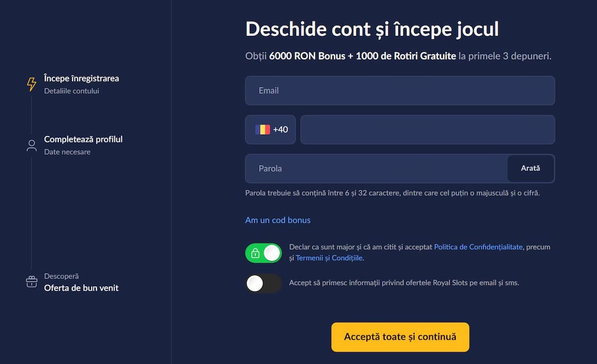Select the Începe înregistrarea step
The width and height of the screenshot is (597, 364).
tap(82, 79)
